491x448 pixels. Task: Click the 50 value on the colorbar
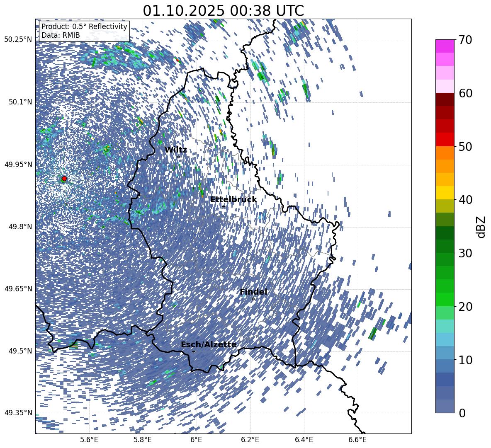465,147
